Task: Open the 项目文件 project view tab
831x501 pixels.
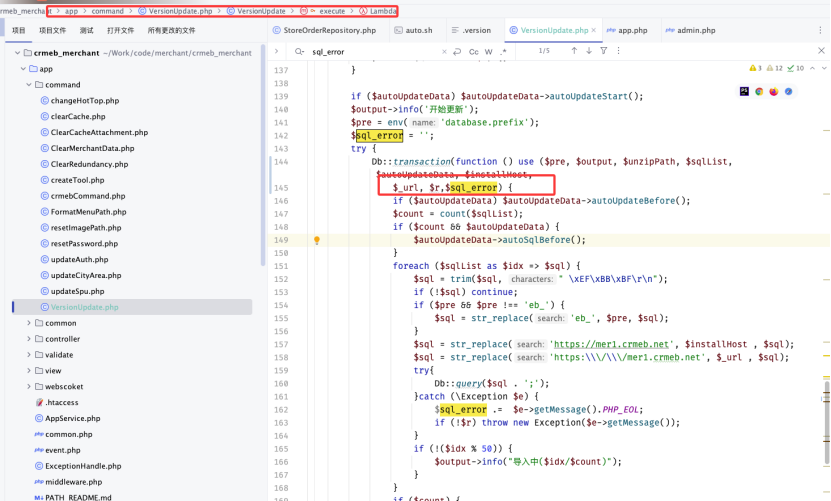Action: [52, 31]
